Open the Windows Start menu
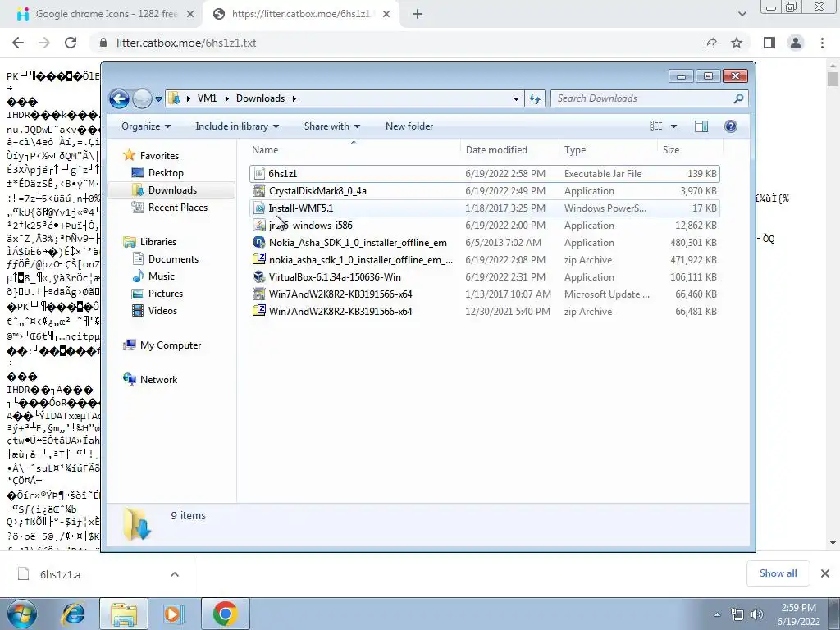This screenshot has height=630, width=840. click(x=21, y=614)
